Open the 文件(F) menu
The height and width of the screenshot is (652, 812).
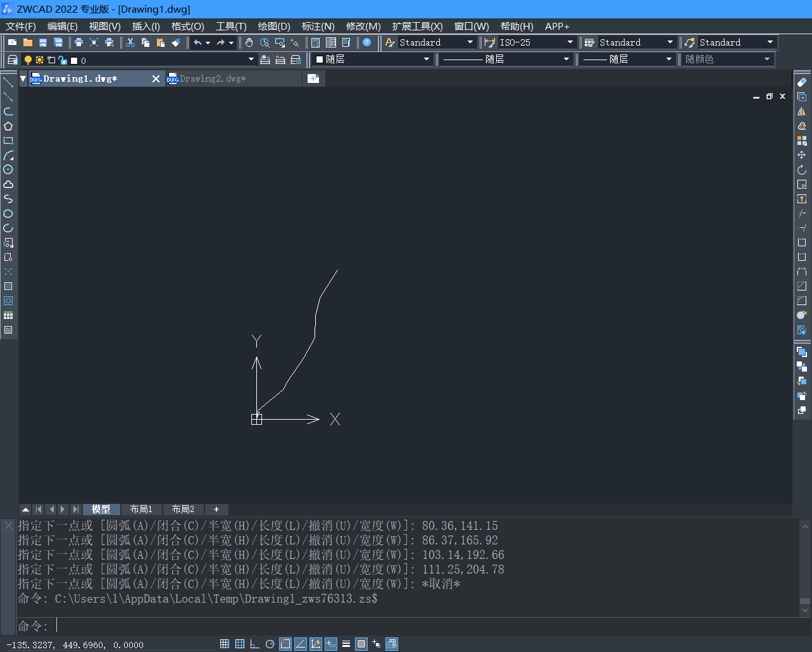(21, 26)
